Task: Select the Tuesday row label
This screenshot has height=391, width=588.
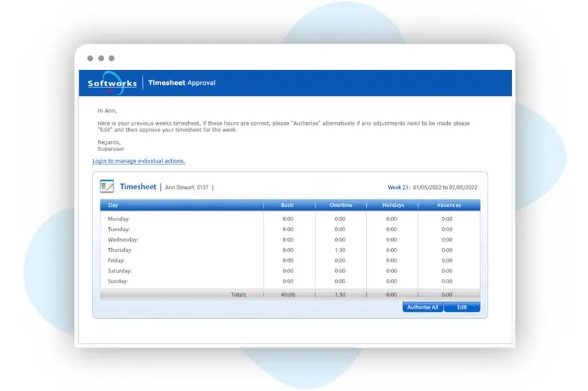Action: (x=119, y=229)
